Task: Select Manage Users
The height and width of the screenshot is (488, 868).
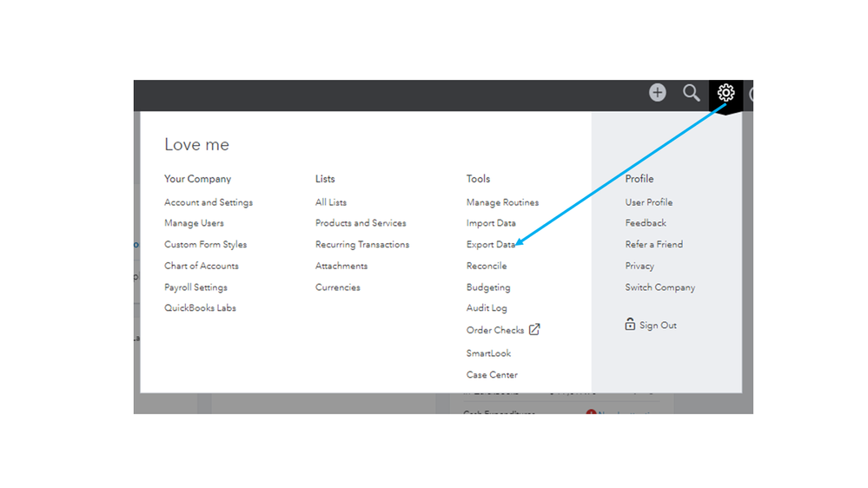Action: [x=194, y=223]
